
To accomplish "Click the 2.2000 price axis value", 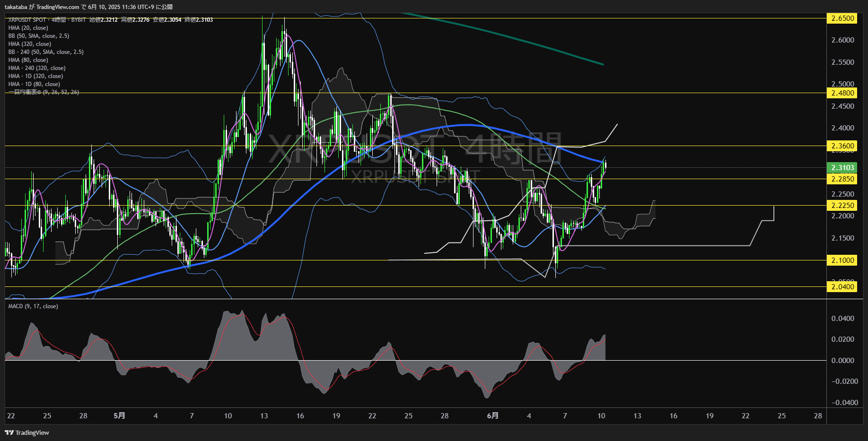I will tap(843, 216).
